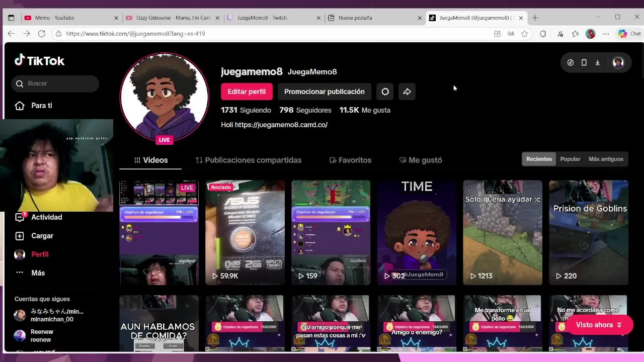Open the 'Solo queria ayudar' video

tap(503, 233)
